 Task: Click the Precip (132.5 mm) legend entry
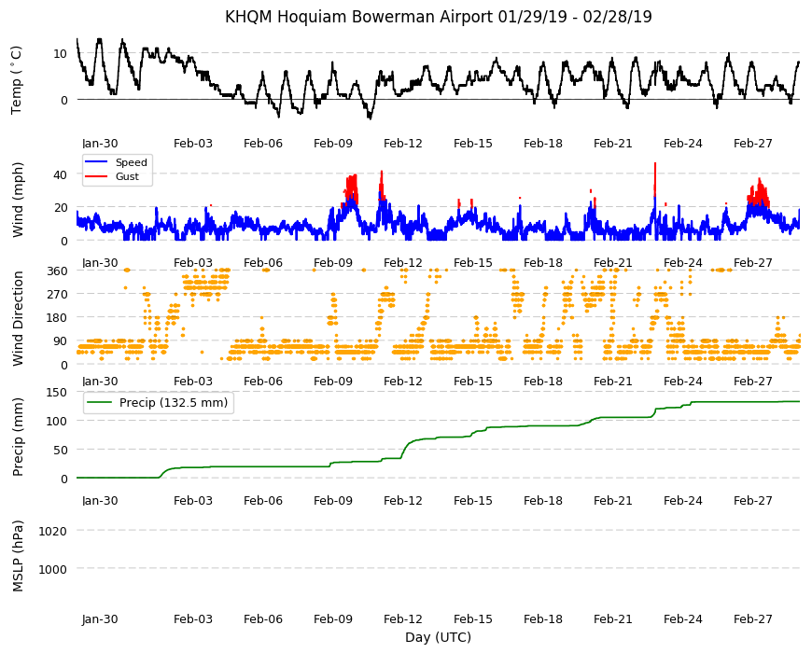[159, 403]
